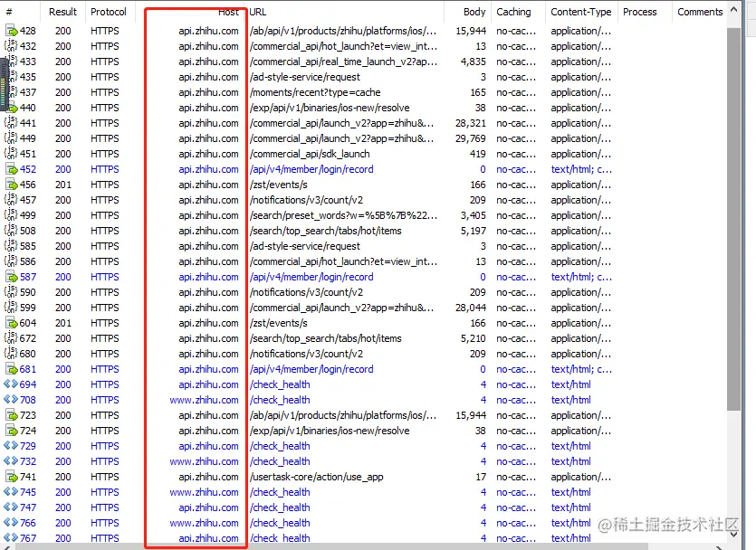This screenshot has width=756, height=550.
Task: Click session number 586
Action: click(x=27, y=261)
